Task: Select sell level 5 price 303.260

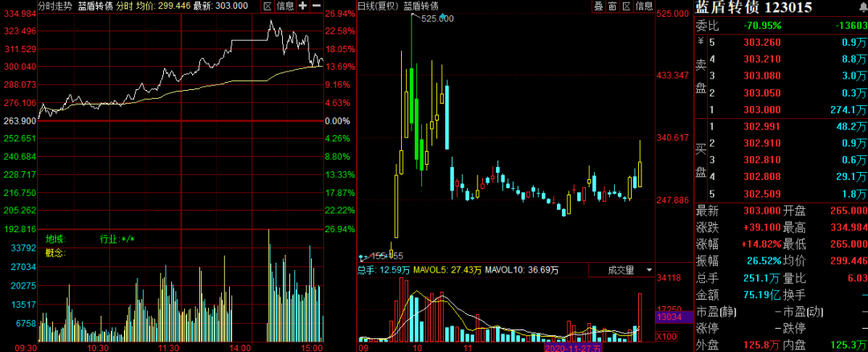Action: 763,42
